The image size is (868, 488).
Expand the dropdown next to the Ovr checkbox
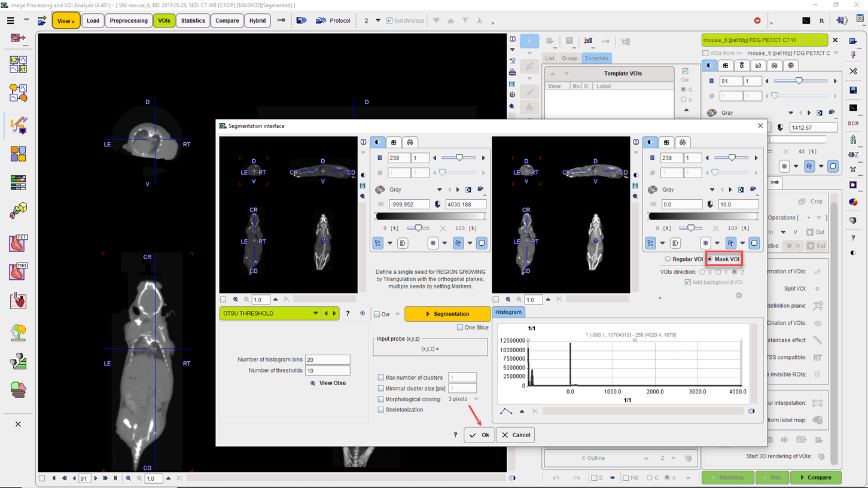[x=397, y=314]
